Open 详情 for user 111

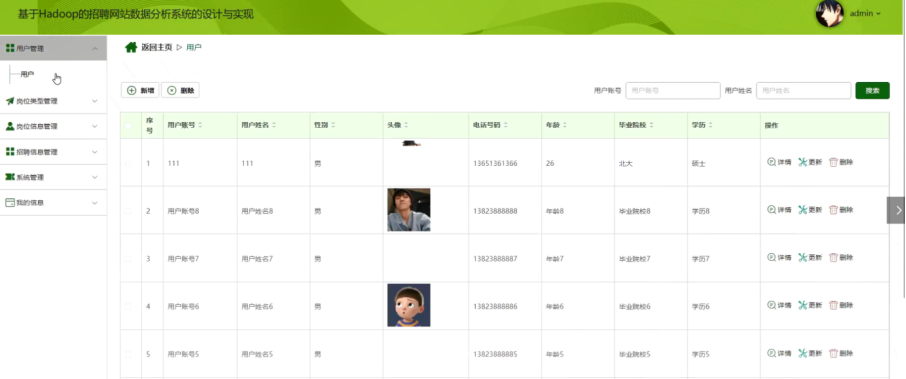[779, 162]
